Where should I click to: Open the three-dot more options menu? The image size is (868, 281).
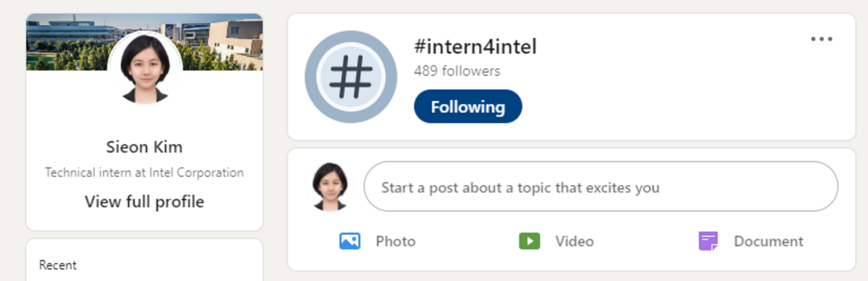pos(821,39)
